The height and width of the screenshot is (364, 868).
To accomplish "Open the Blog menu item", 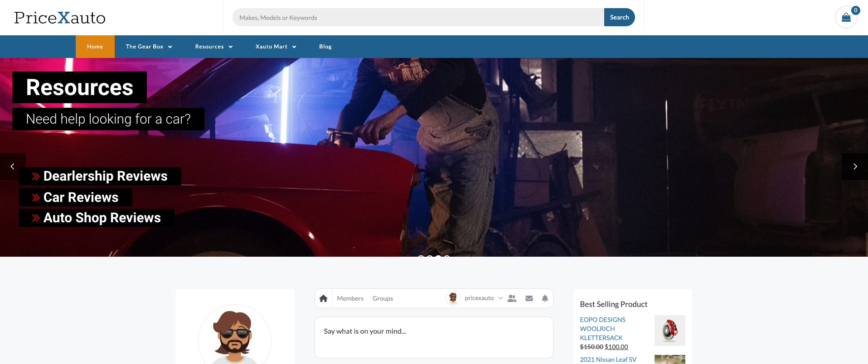I will [x=325, y=47].
